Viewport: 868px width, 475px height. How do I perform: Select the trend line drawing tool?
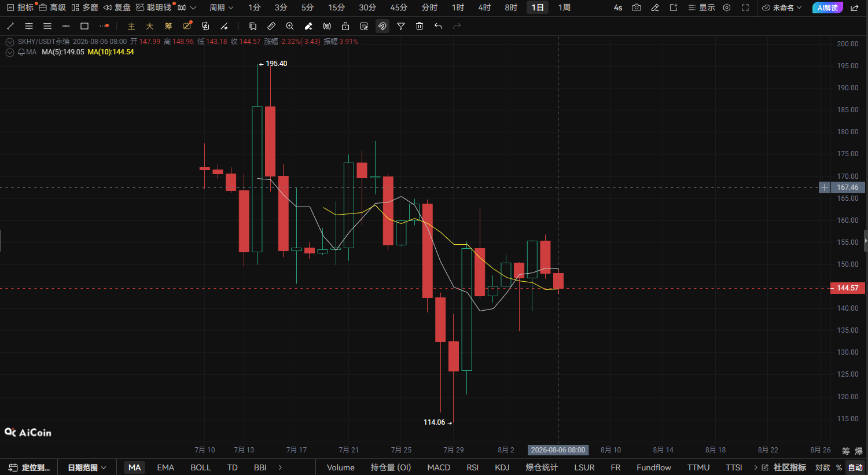(10, 26)
